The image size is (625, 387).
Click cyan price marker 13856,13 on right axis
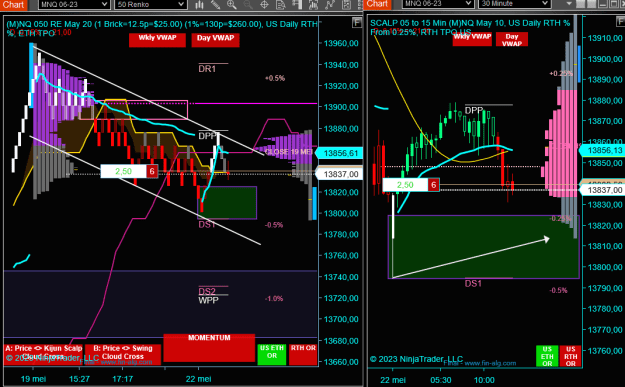[x=602, y=150]
